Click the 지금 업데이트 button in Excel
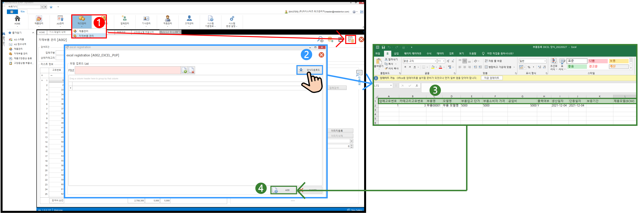The image size is (644, 213). [x=491, y=78]
